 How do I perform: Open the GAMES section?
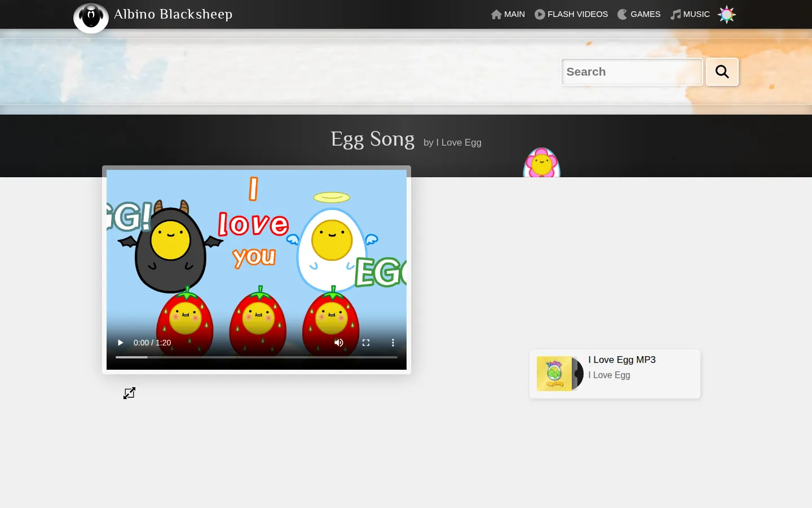pyautogui.click(x=639, y=14)
